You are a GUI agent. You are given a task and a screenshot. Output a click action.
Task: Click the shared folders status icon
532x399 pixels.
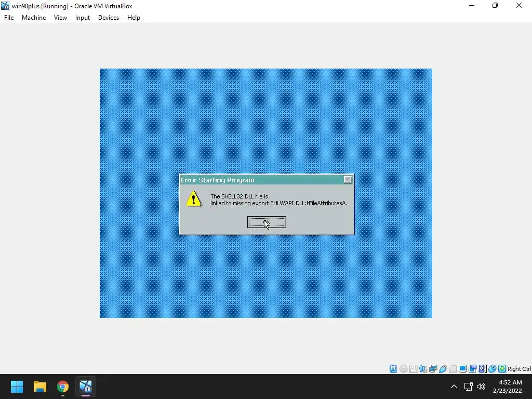(453, 369)
